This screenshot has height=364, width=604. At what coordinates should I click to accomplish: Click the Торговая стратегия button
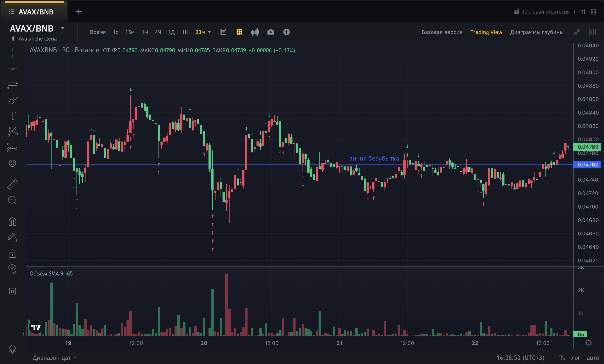[x=542, y=12]
